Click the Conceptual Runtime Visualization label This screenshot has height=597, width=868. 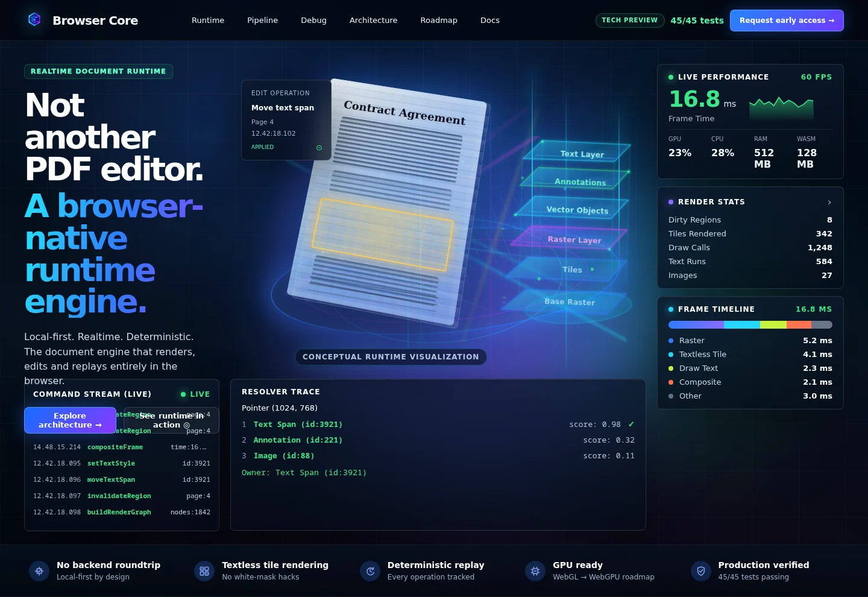click(391, 357)
